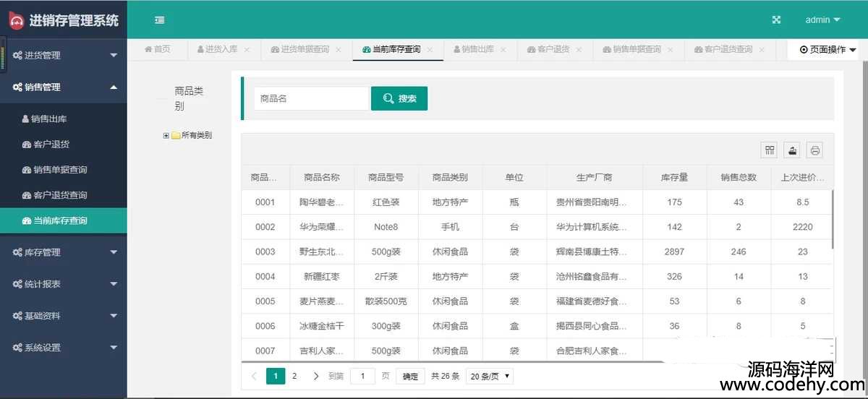Click the 销售总数 column header

click(x=739, y=177)
